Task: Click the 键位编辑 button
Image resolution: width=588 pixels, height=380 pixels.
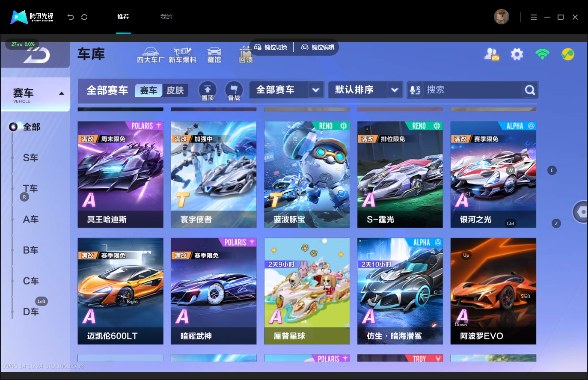Action: tap(318, 47)
